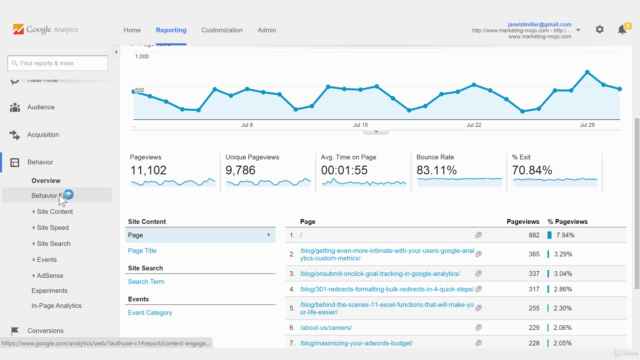Click Page Title link
The width and height of the screenshot is (640, 360).
[142, 251]
